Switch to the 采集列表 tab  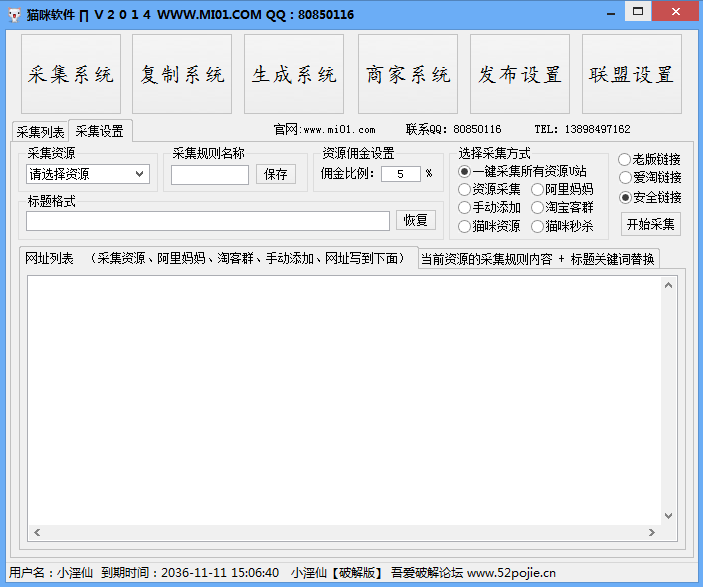pyautogui.click(x=40, y=132)
